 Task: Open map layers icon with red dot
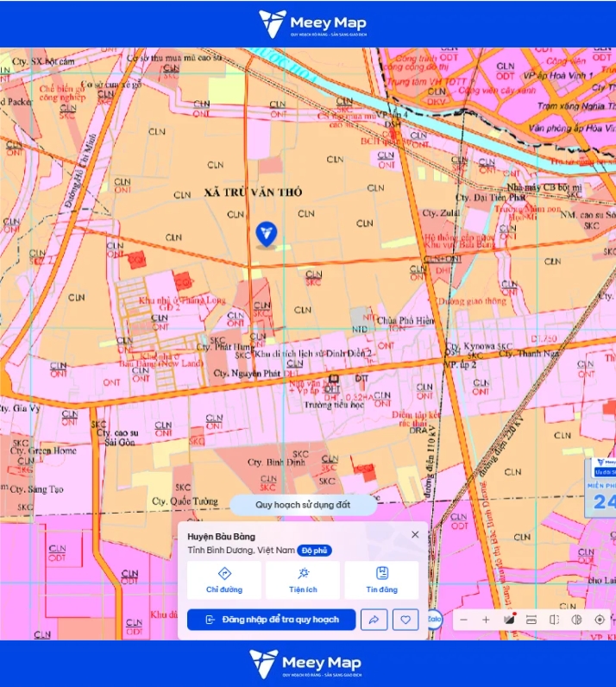click(x=509, y=619)
